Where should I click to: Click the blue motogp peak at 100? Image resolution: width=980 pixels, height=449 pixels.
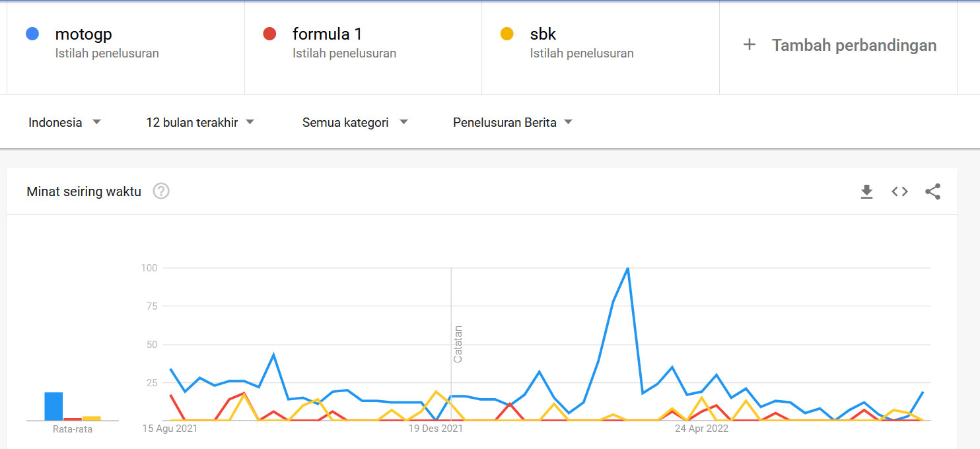(627, 268)
